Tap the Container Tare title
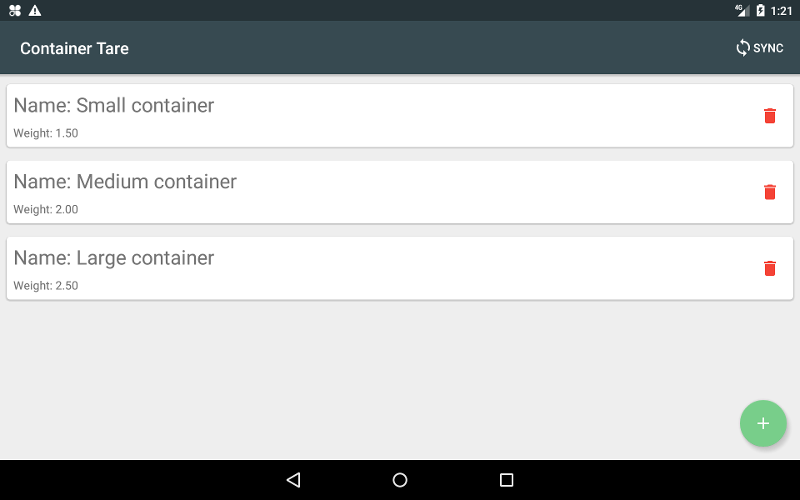800x500 pixels. [74, 48]
